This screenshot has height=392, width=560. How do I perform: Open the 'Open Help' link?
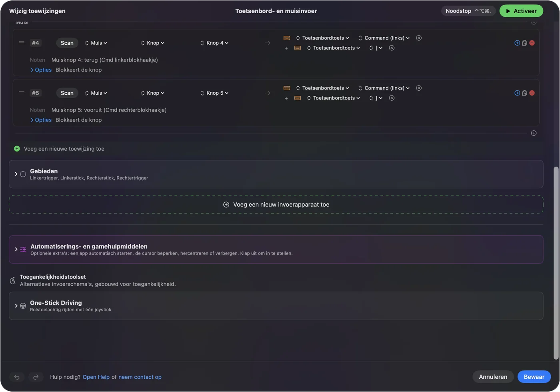(x=96, y=377)
